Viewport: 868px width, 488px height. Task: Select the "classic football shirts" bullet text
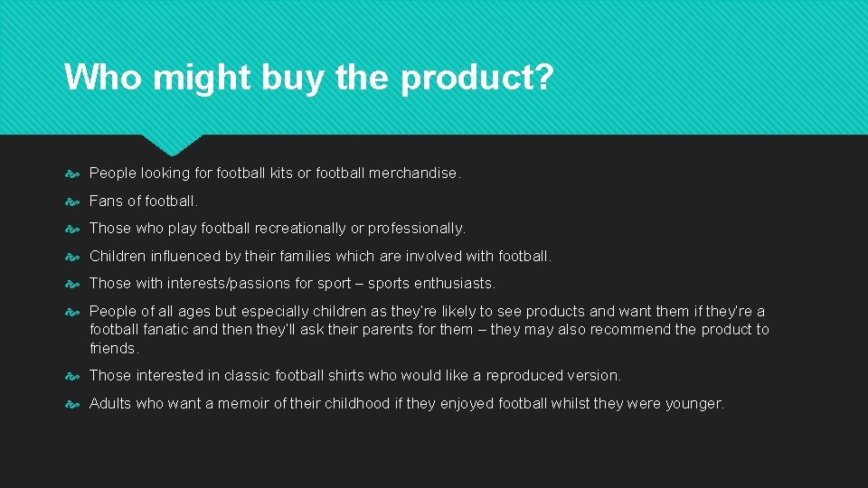click(x=354, y=376)
